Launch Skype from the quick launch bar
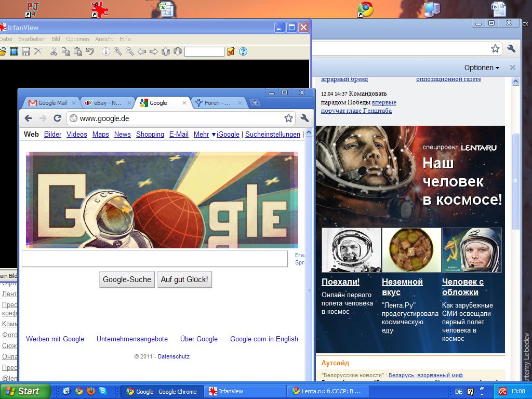This screenshot has height=399, width=532. pyautogui.click(x=102, y=391)
